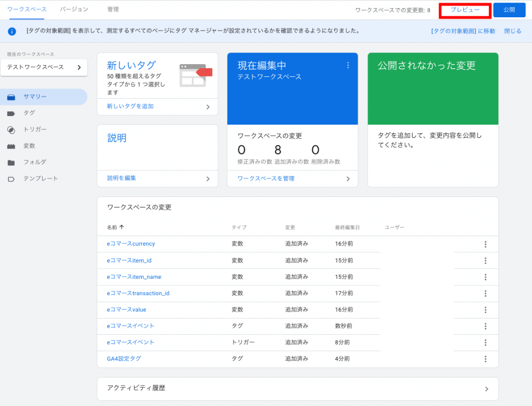The image size is (532, 406).
Task: Click 説明 card title
Action: pos(116,138)
